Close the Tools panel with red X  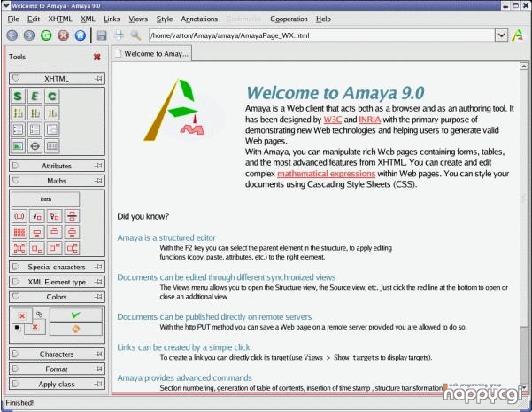pos(97,57)
